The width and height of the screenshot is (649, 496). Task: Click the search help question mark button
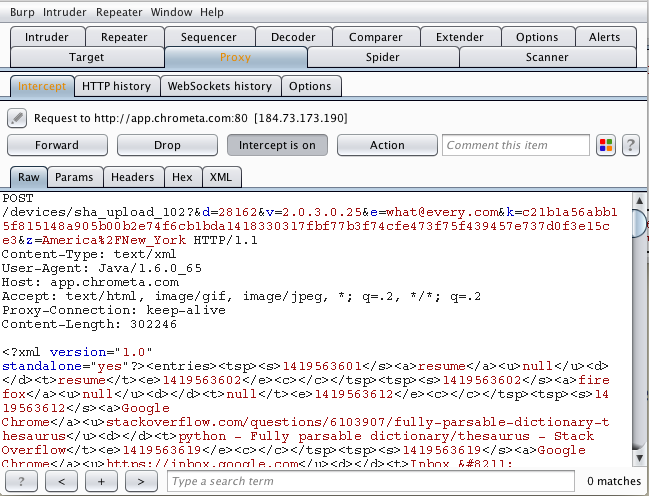22,481
